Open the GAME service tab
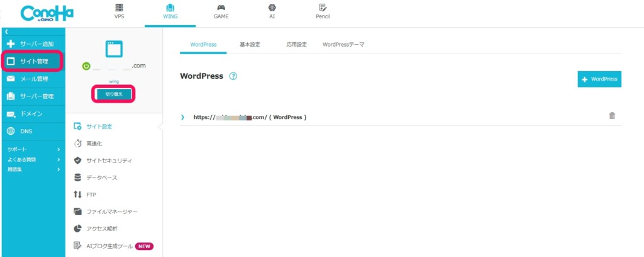 (221, 11)
